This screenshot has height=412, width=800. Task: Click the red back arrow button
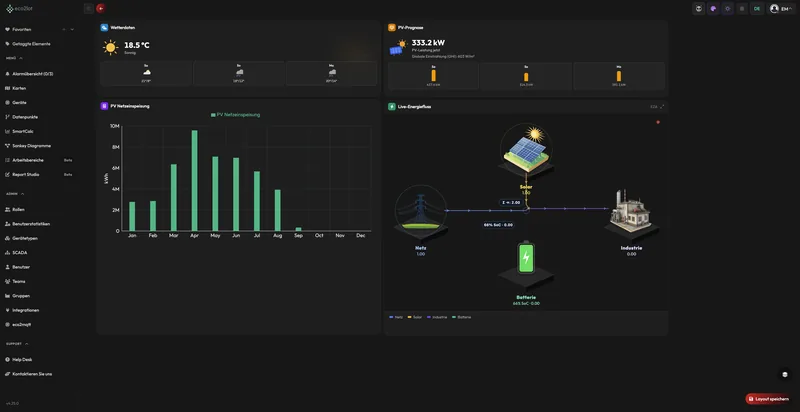click(101, 8)
